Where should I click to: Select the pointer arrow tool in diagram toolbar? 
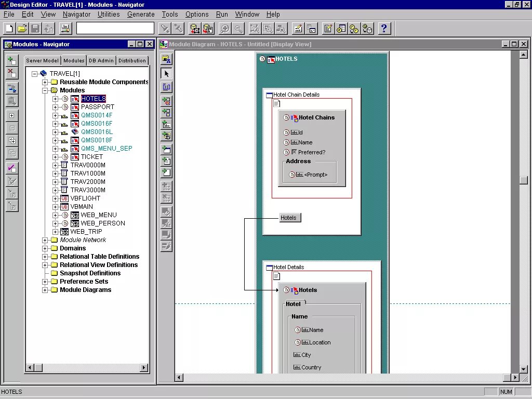166,74
